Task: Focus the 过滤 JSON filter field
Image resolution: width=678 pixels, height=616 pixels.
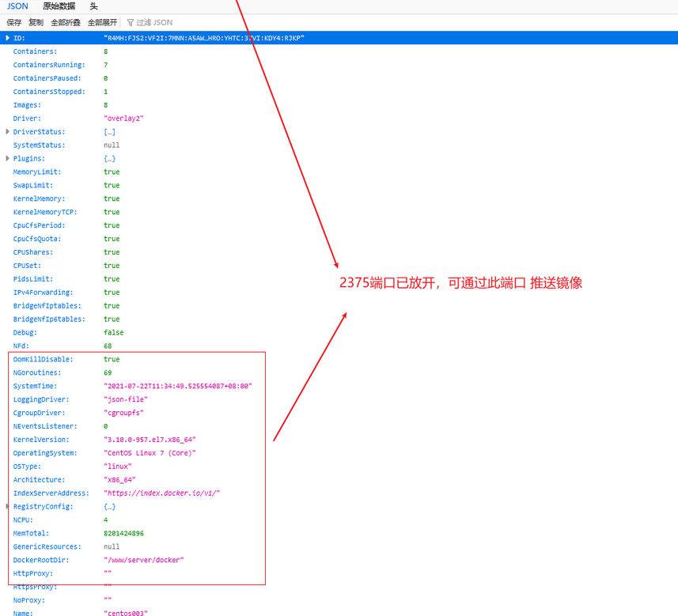Action: [154, 22]
